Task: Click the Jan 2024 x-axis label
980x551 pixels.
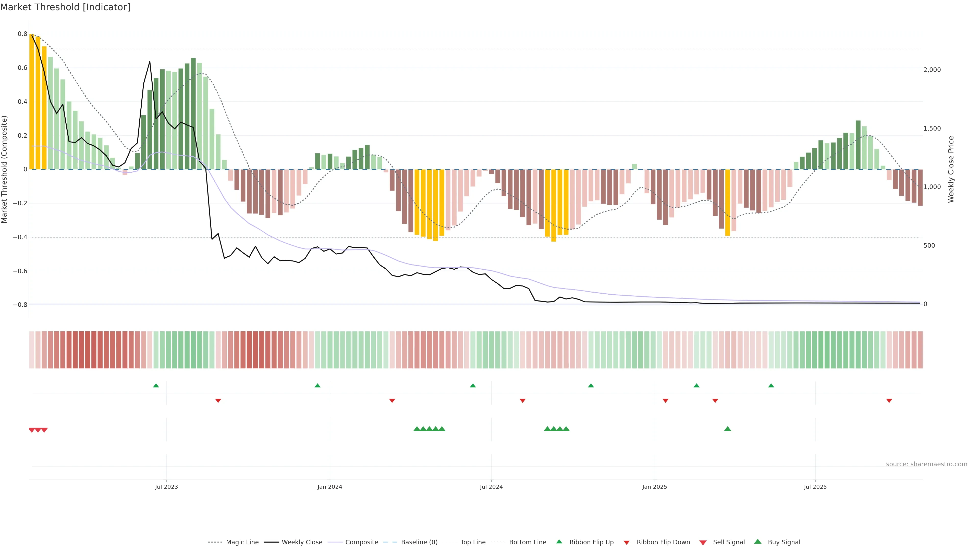Action: (x=329, y=487)
